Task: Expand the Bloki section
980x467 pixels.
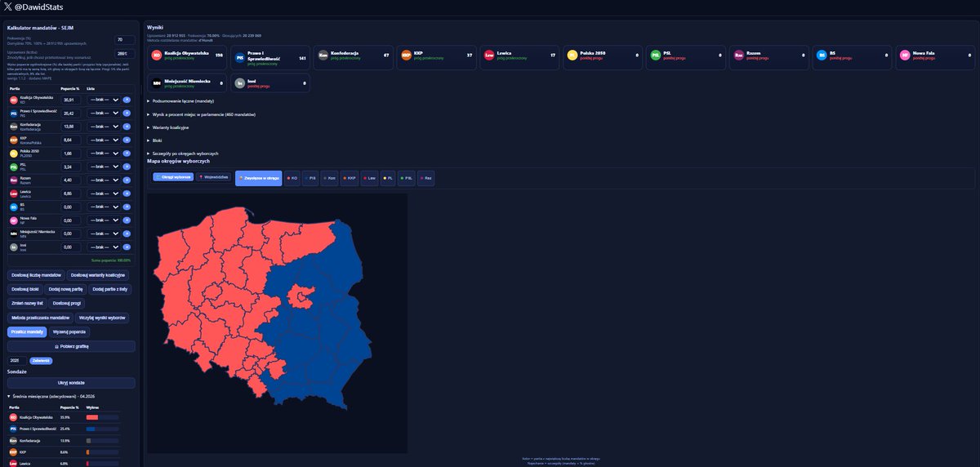Action: click(x=155, y=140)
